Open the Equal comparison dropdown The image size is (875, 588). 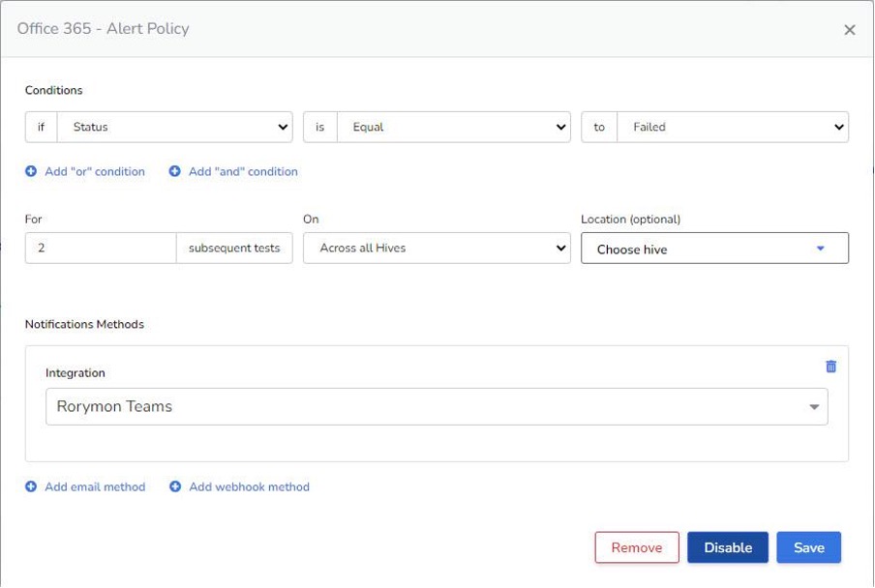[453, 127]
